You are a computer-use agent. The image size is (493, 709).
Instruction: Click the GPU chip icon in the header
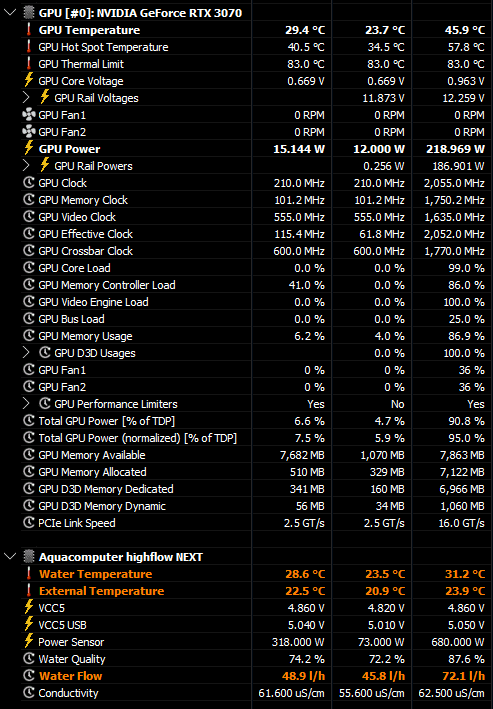[x=29, y=13]
